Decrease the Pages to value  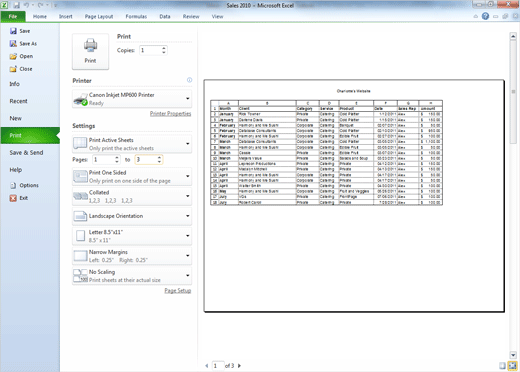coord(159,162)
